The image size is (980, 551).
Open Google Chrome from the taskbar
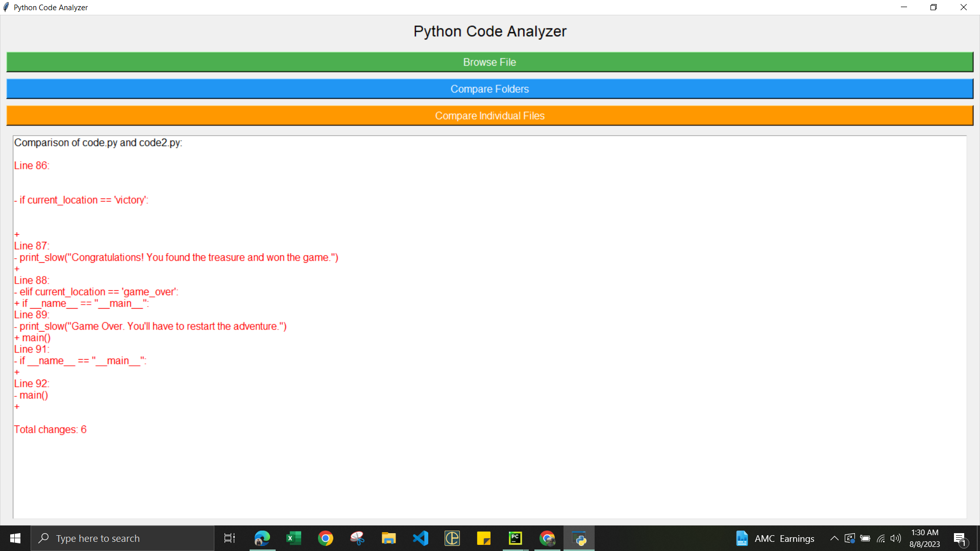[326, 538]
